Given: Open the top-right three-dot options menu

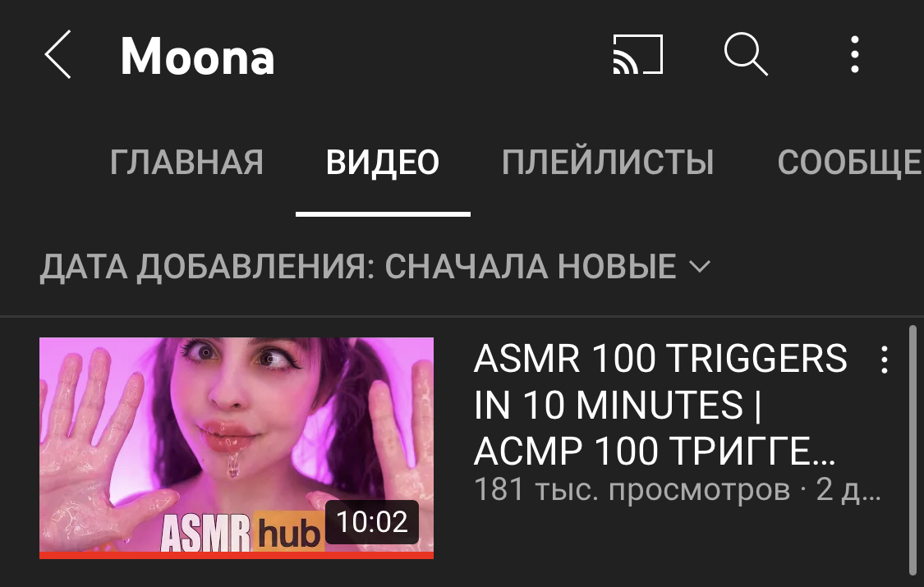Looking at the screenshot, I should point(854,55).
